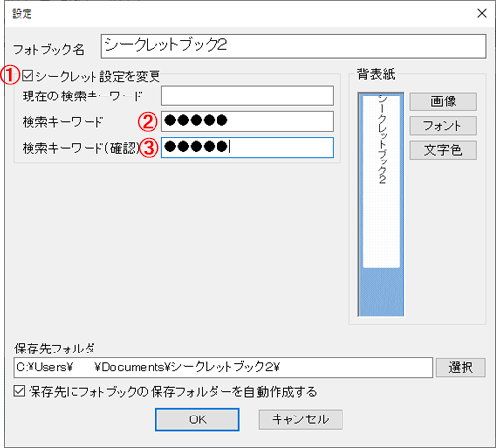The height and width of the screenshot is (448, 497).
Task: Click the フォトブック名 text field
Action: coord(293,46)
